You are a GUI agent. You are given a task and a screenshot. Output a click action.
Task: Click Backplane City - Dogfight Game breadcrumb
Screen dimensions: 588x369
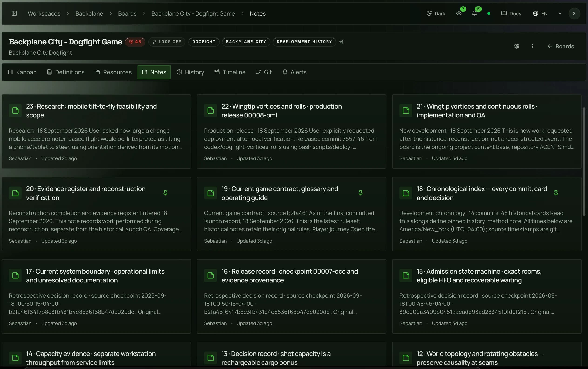[193, 13]
